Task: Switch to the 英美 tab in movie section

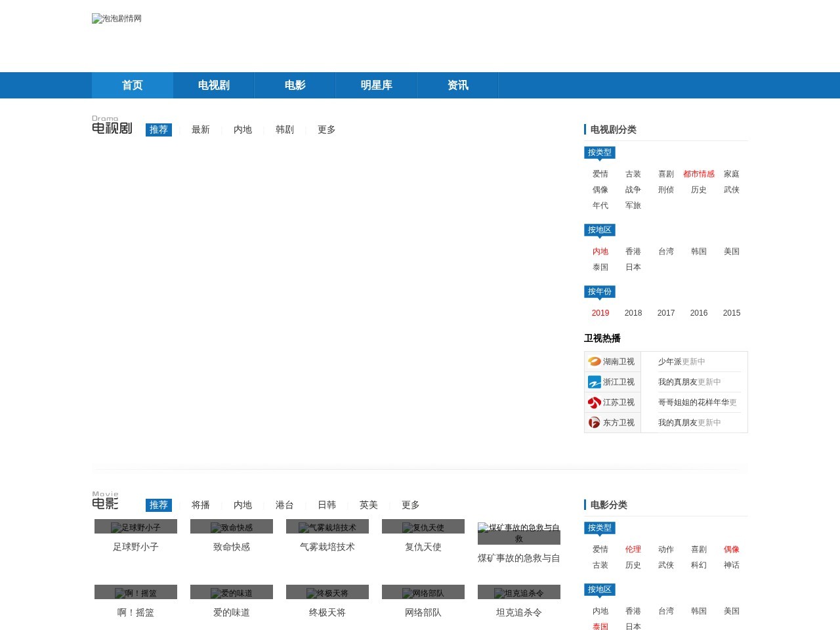Action: pos(369,505)
